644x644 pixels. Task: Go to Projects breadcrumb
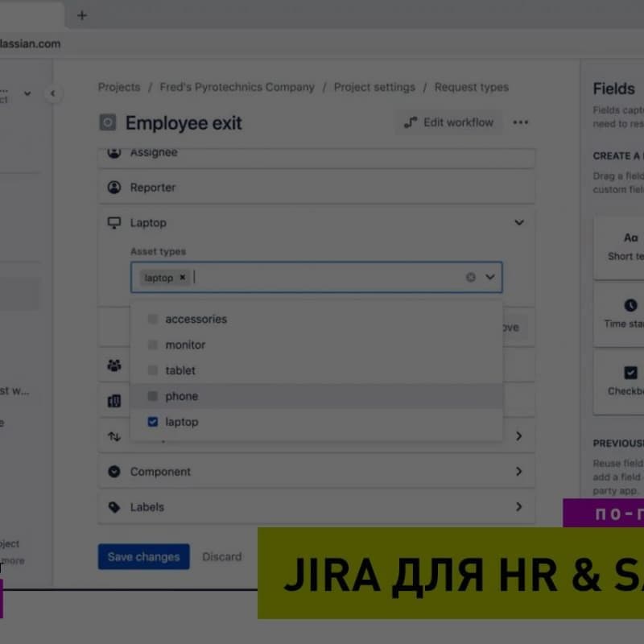[x=119, y=87]
